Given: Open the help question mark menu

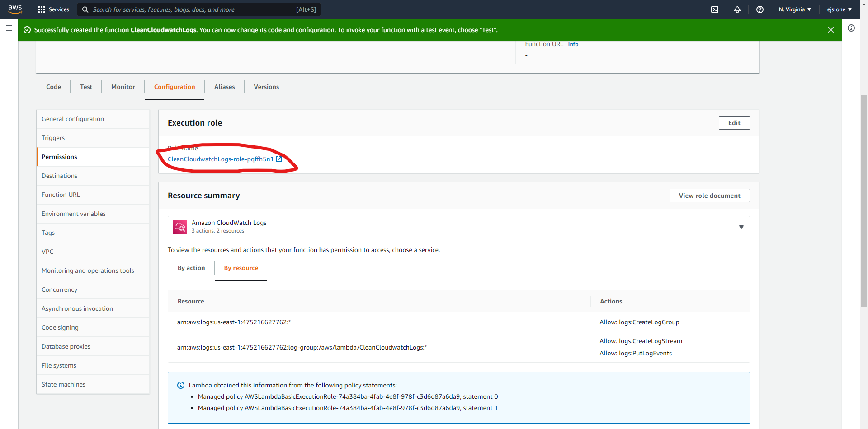Looking at the screenshot, I should point(760,9).
